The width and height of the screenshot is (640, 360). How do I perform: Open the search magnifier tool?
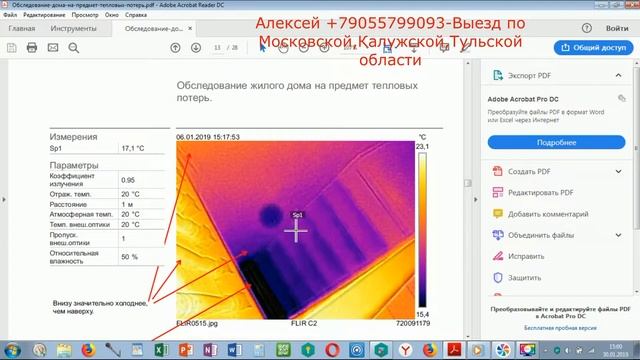[74, 48]
